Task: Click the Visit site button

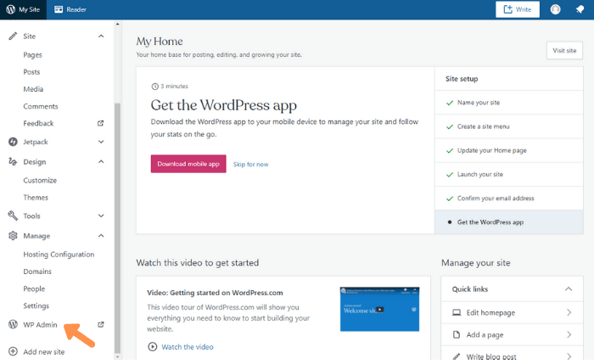Action: coord(564,50)
